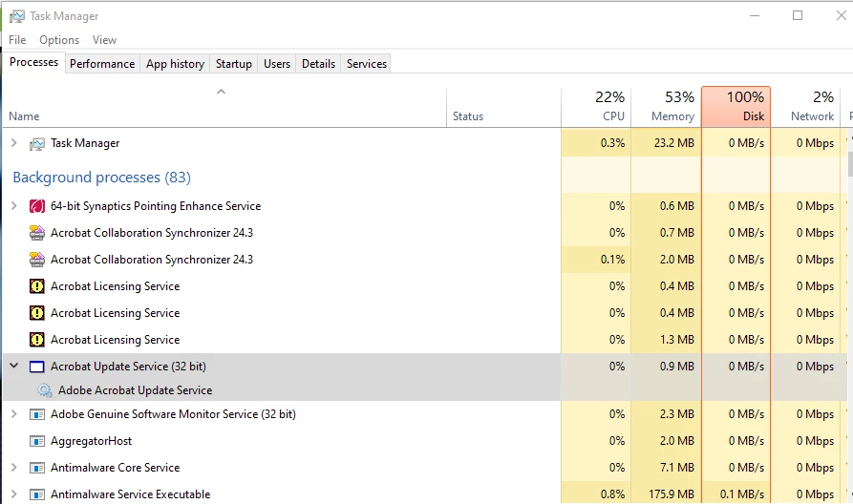Switch to the Processes tab
853x504 pixels.
[x=33, y=63]
